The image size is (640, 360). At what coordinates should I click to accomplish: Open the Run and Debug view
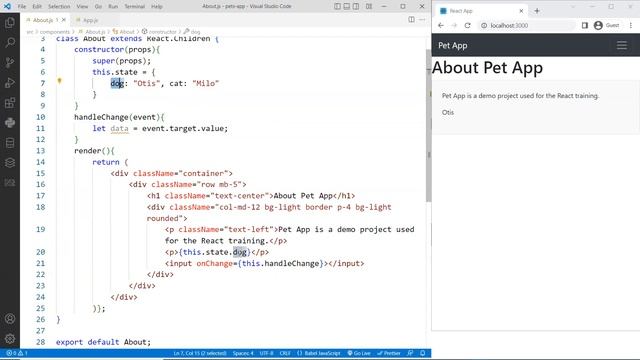[10, 83]
